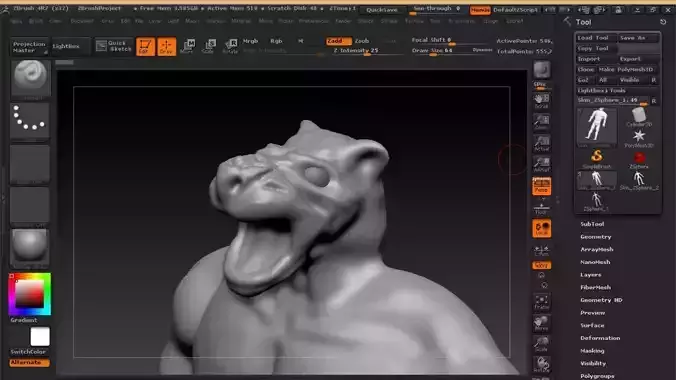Image resolution: width=676 pixels, height=380 pixels.
Task: Click the Rotate view icon in right shelf
Action: (x=541, y=364)
